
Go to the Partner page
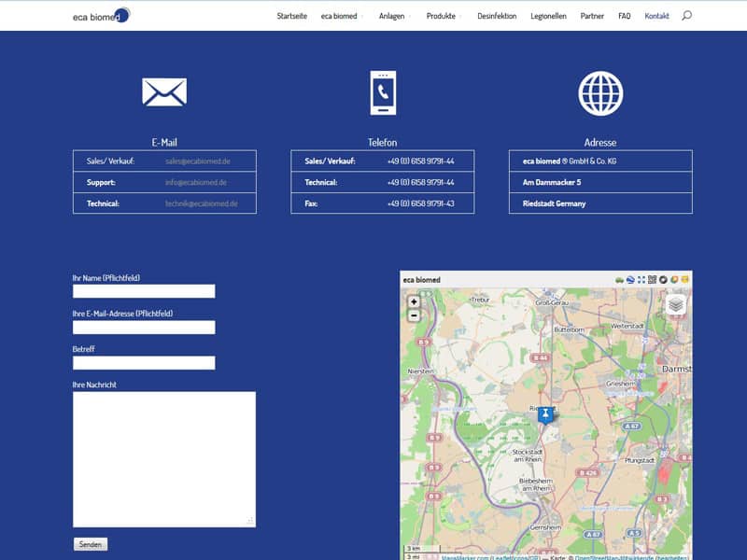(592, 16)
